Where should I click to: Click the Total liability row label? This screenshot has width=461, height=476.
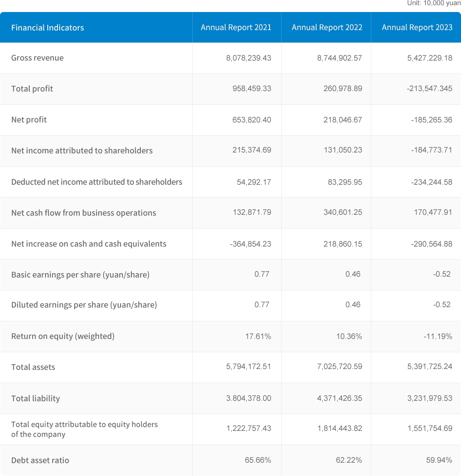(36, 398)
